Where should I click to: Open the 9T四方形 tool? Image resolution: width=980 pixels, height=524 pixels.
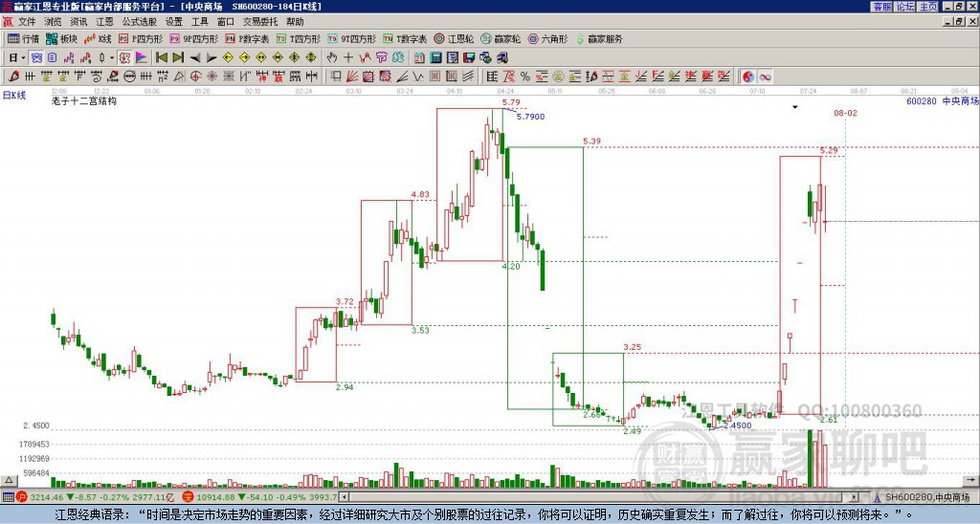(x=352, y=38)
